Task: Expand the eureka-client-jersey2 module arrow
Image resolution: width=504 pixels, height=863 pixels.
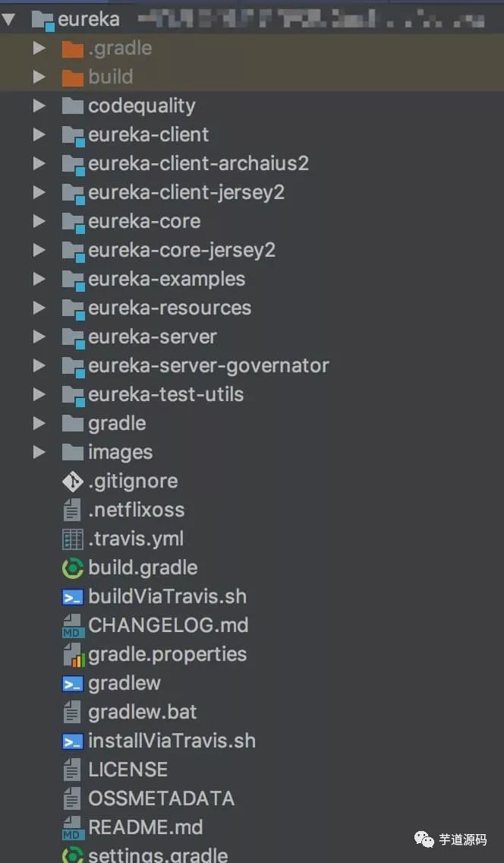Action: coord(39,192)
